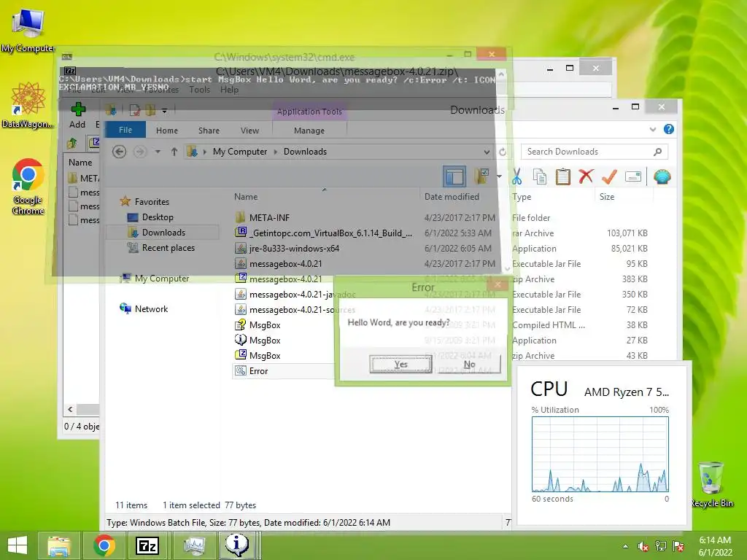Refresh the Downloads folder view
The height and width of the screenshot is (560, 747).
coord(503,152)
